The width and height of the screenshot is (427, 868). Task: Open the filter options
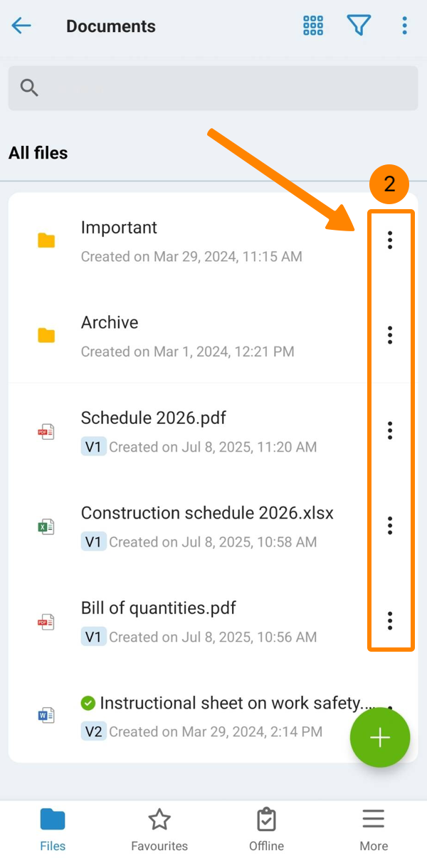coord(359,26)
